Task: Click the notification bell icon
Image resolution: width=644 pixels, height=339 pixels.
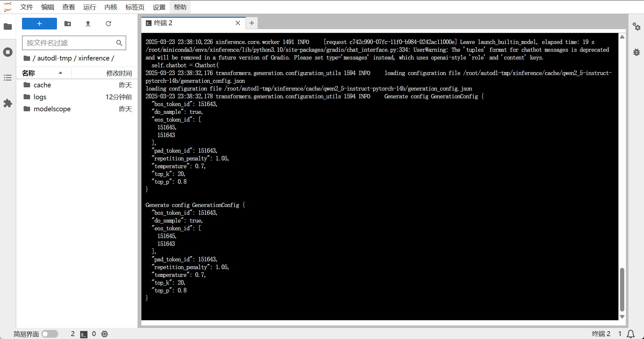Action: tap(631, 334)
